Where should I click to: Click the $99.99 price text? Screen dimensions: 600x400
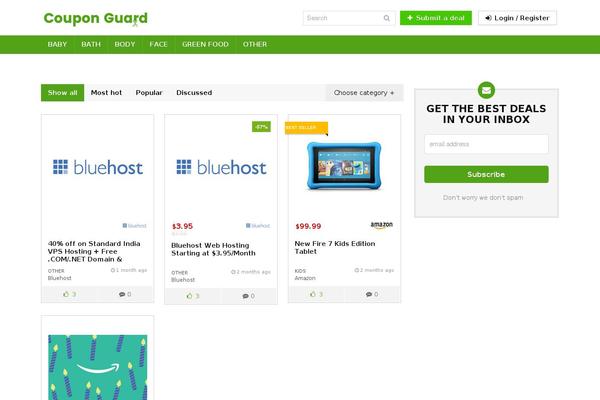point(308,227)
